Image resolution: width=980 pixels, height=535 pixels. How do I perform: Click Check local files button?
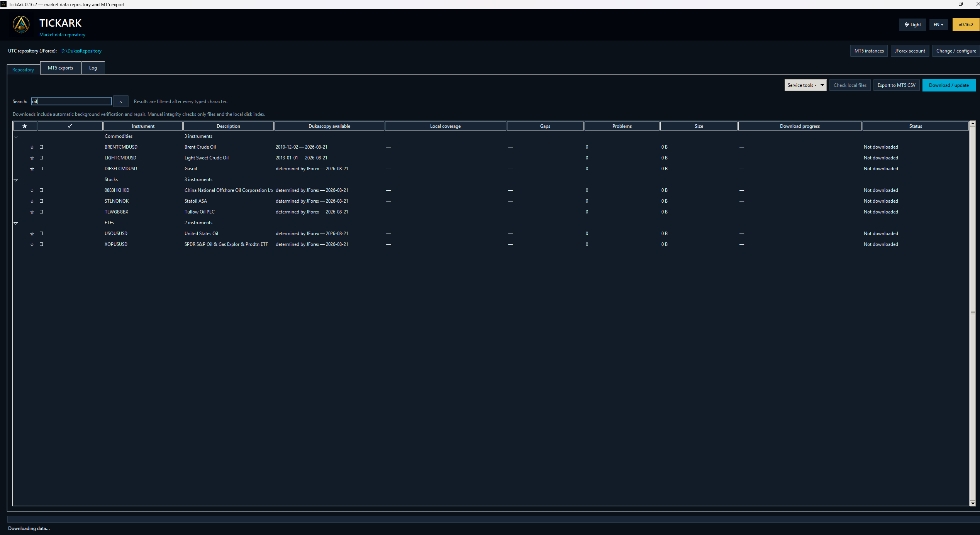(x=850, y=85)
